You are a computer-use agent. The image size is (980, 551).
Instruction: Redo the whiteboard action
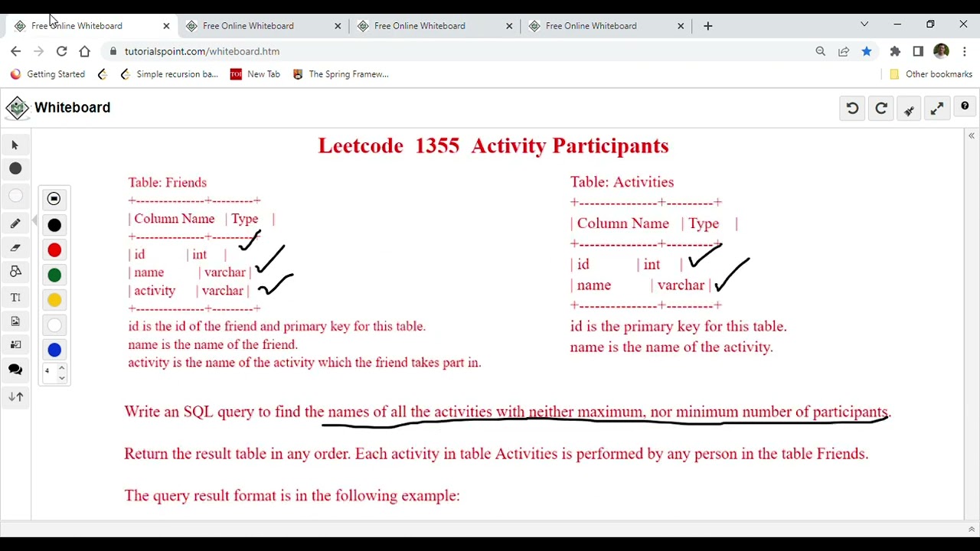coord(881,109)
